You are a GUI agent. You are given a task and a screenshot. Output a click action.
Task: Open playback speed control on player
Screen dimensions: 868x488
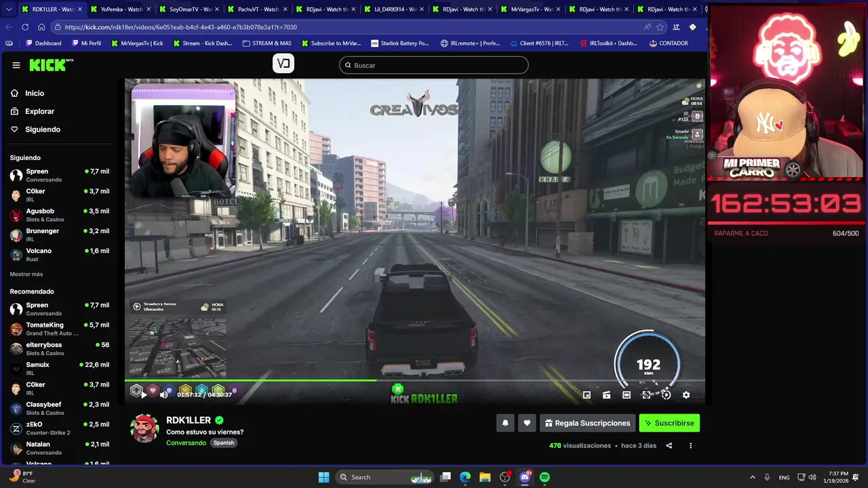(x=666, y=394)
